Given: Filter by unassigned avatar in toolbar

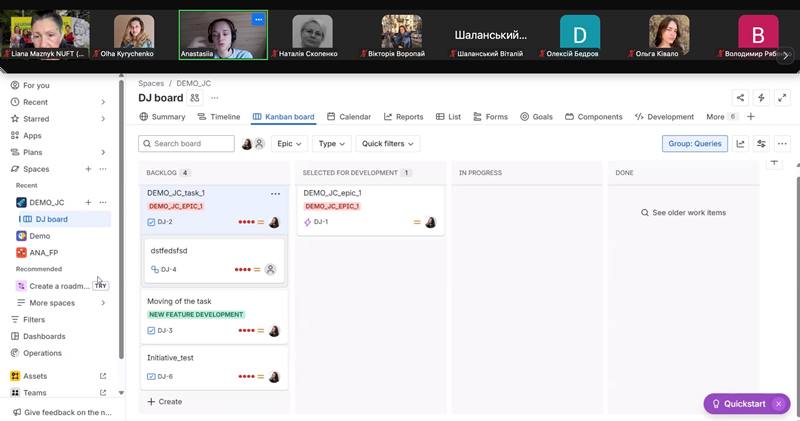Looking at the screenshot, I should pyautogui.click(x=259, y=144).
